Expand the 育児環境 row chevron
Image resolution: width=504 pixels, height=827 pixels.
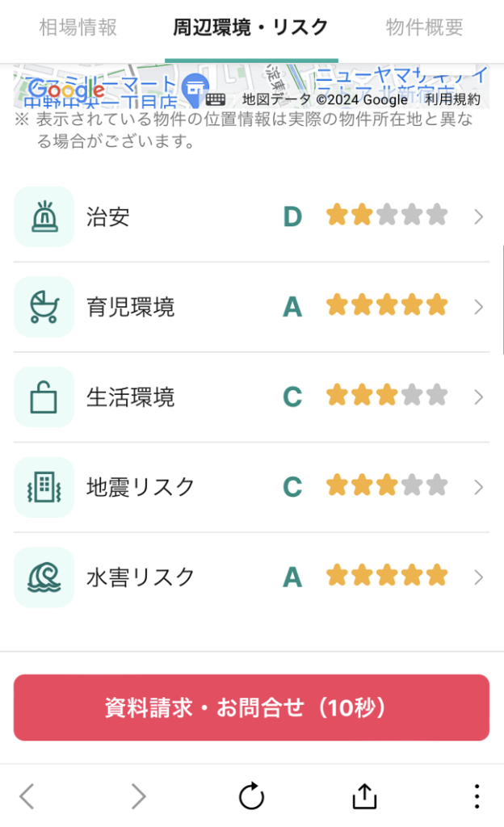[479, 307]
